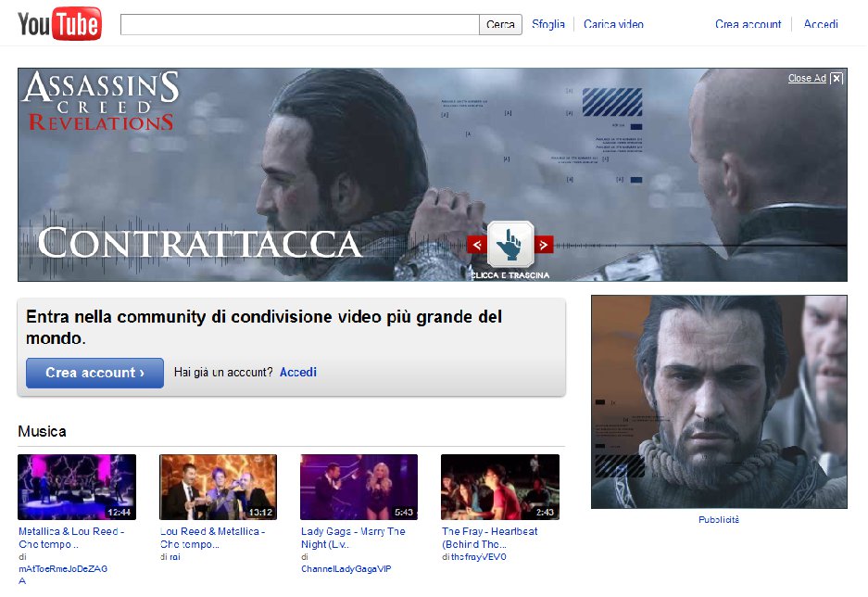
Task: Open the Carica video link
Action: coord(613,24)
